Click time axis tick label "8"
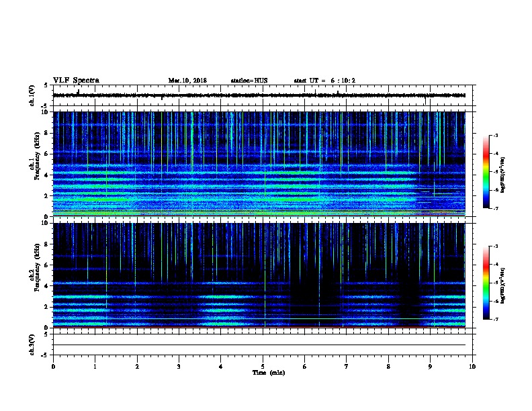532x411 pixels. [388, 367]
